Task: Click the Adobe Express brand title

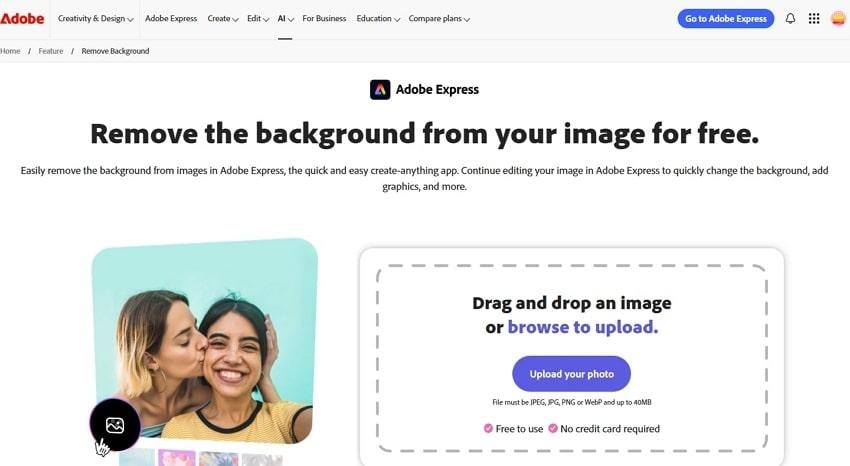Action: click(x=437, y=89)
